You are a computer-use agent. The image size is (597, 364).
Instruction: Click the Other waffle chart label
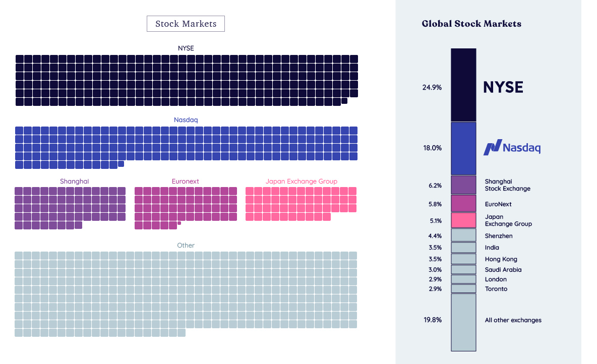[186, 245]
